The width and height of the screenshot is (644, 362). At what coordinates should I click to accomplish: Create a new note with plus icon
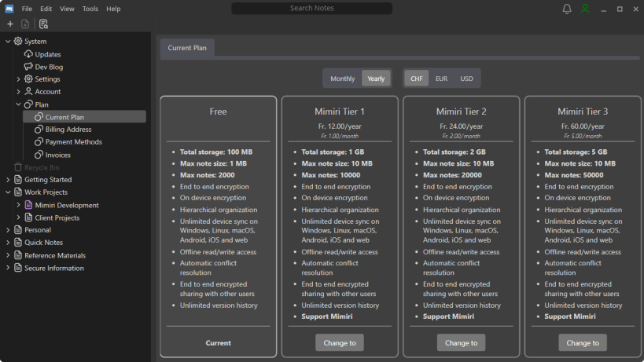[x=10, y=24]
